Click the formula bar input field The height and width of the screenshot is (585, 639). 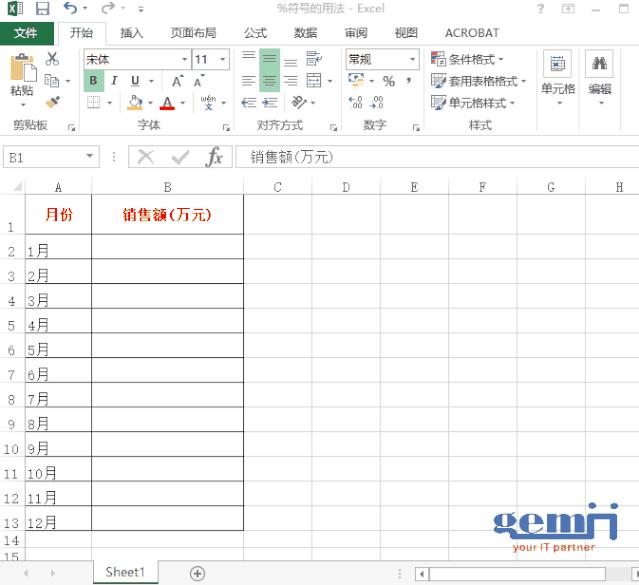point(437,157)
